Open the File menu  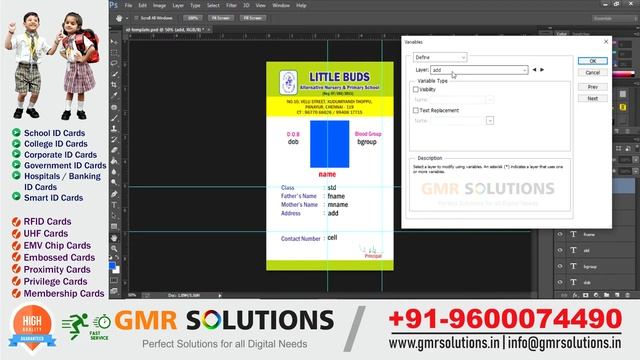(x=128, y=5)
